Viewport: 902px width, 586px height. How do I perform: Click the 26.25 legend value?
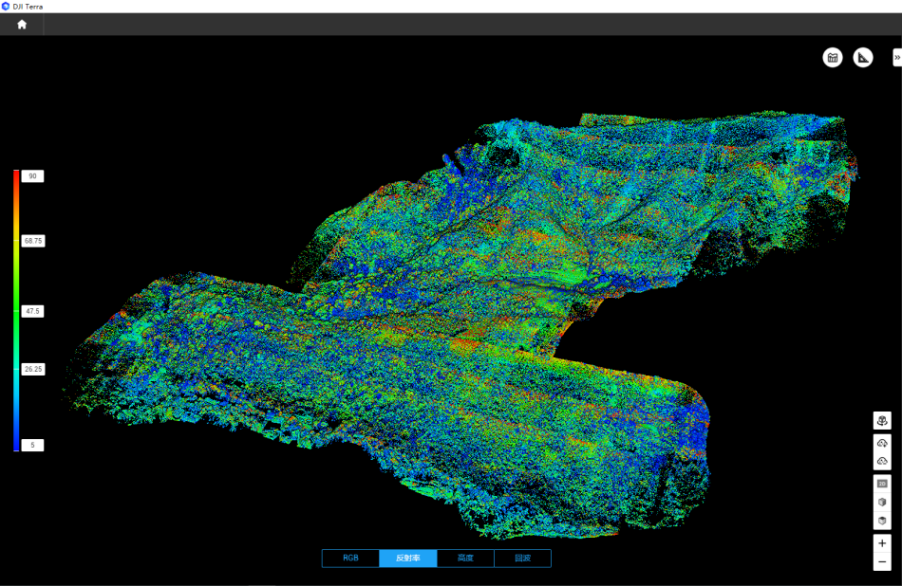(33, 369)
